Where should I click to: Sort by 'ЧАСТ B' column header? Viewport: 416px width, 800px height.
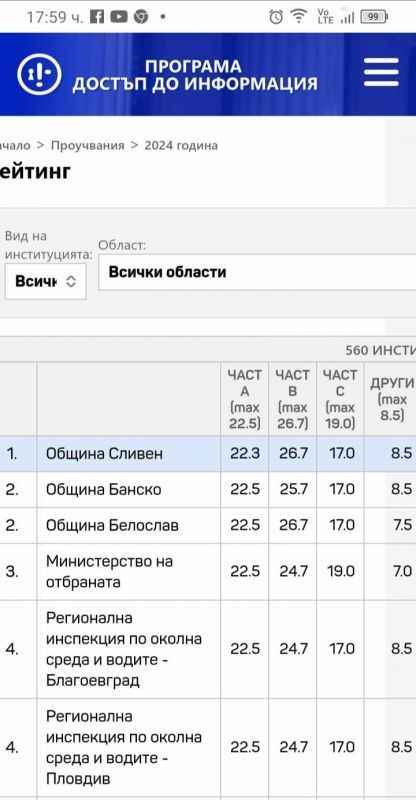[292, 399]
